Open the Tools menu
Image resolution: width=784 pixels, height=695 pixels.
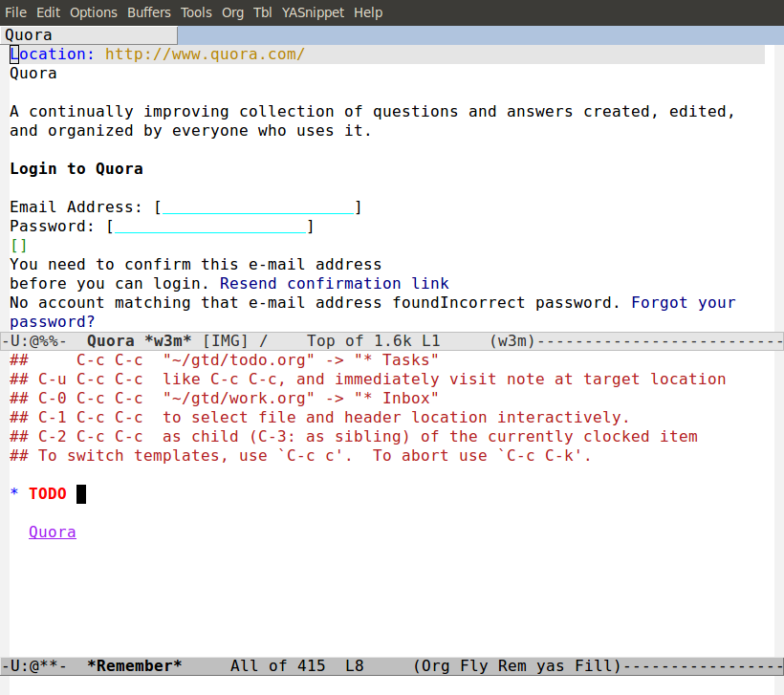point(196,12)
